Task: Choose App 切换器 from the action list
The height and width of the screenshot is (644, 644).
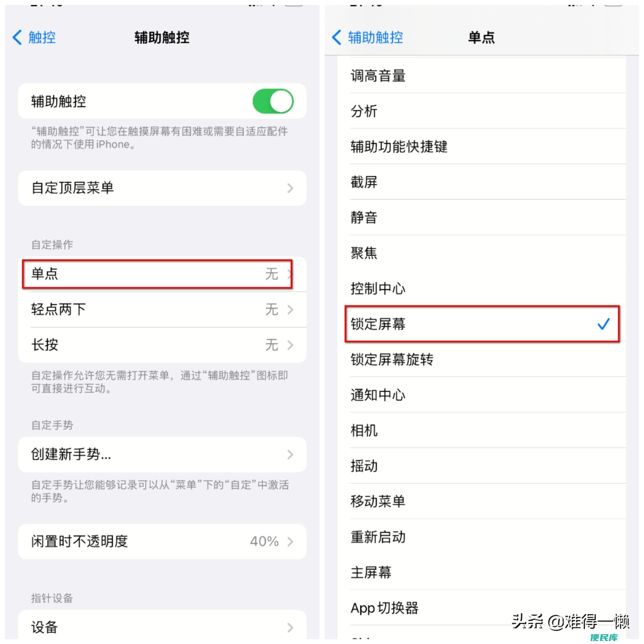Action: point(488,608)
